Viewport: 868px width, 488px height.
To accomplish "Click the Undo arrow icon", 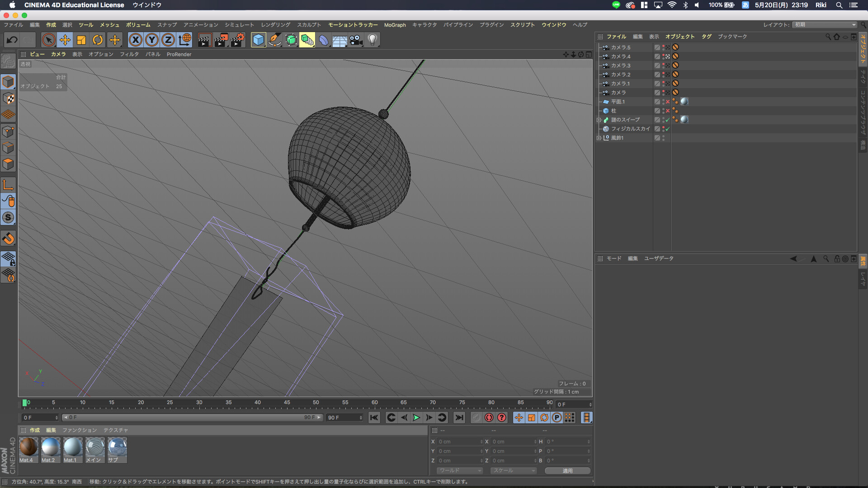I will (x=12, y=40).
